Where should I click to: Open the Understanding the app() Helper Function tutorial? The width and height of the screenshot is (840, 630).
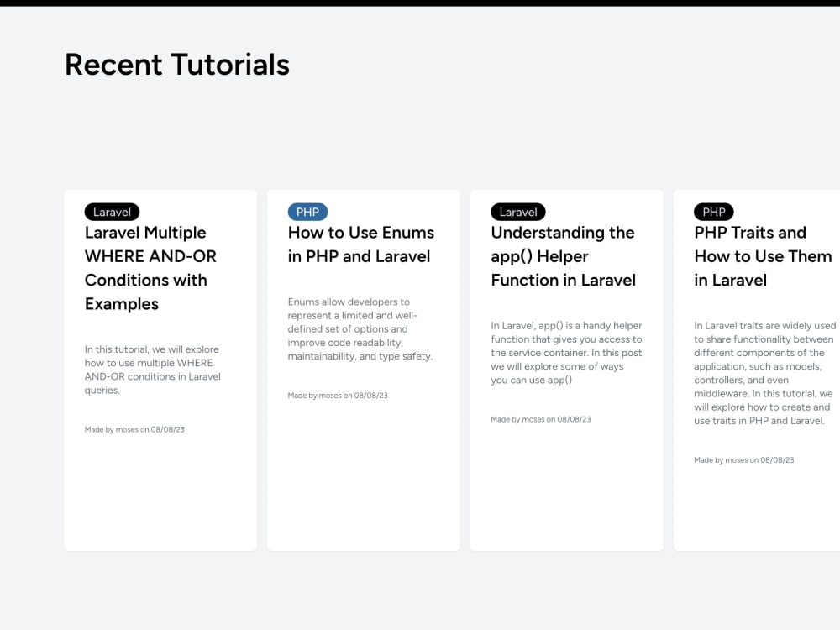562,256
